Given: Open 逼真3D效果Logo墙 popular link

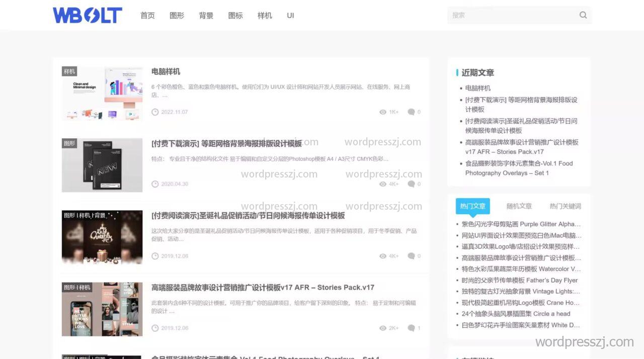Looking at the screenshot, I should click(x=521, y=246).
